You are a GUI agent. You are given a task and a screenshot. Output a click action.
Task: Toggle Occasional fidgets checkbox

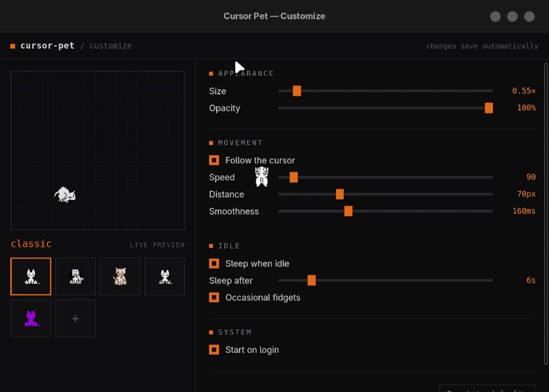pos(214,297)
